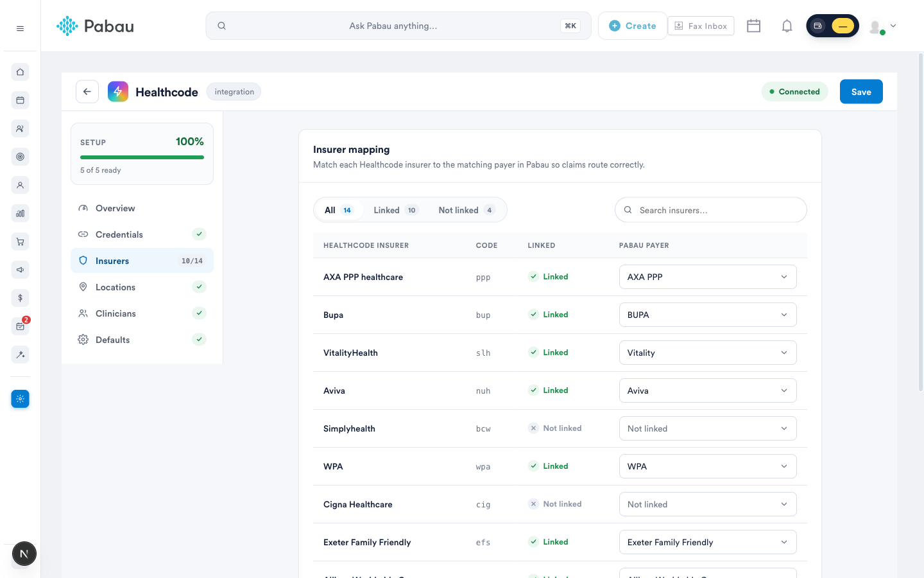Click the Connected status badge
The image size is (924, 578).
point(794,92)
